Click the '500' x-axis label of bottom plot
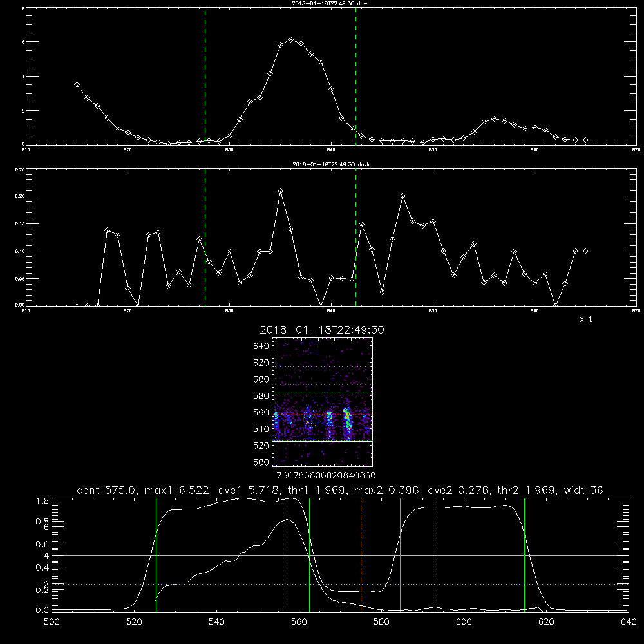The image size is (644, 644). (x=52, y=622)
